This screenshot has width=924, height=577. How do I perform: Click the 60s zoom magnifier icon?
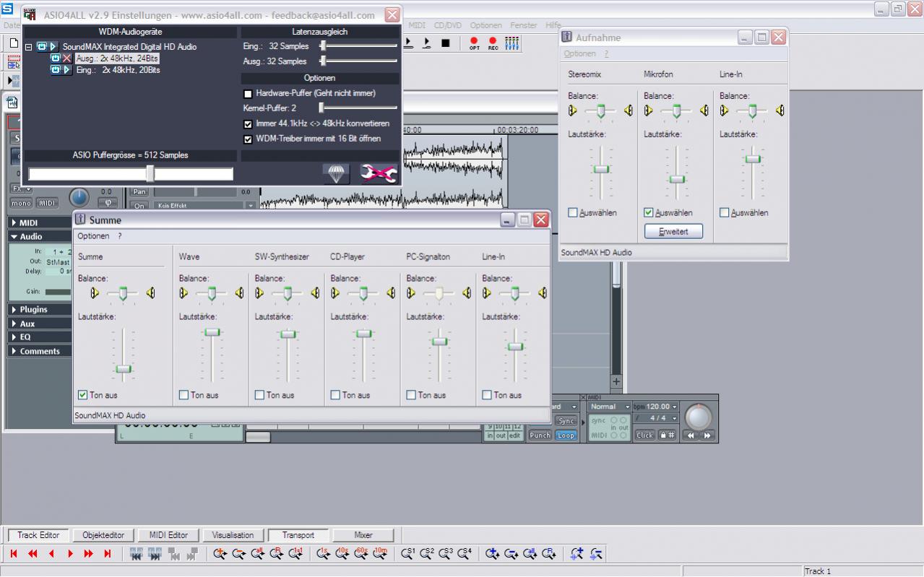tap(361, 554)
